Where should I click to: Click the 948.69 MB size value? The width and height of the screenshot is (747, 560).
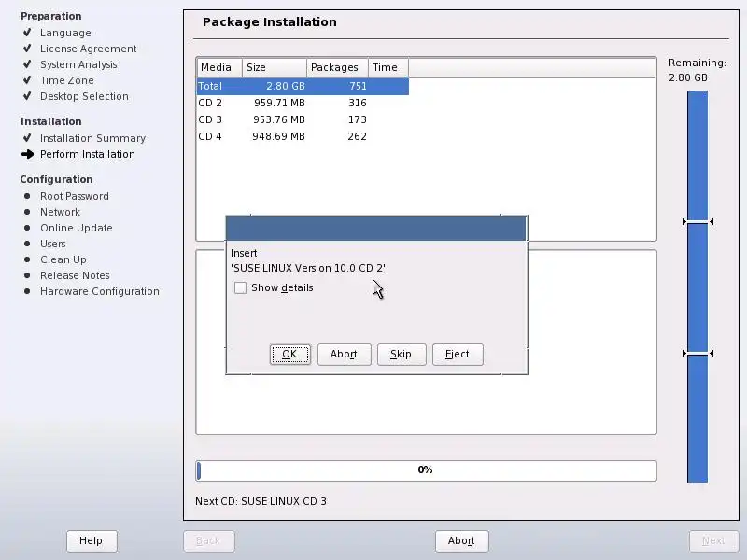coord(278,136)
